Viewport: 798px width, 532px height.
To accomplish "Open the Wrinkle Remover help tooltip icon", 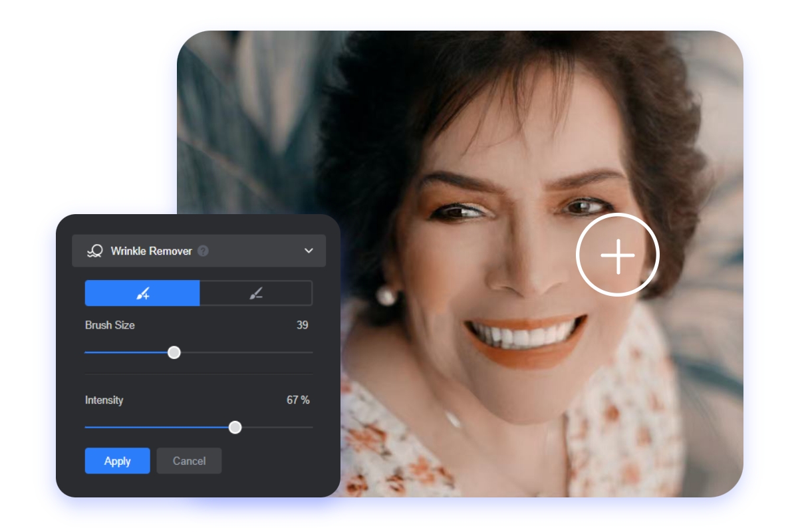I will pos(203,251).
